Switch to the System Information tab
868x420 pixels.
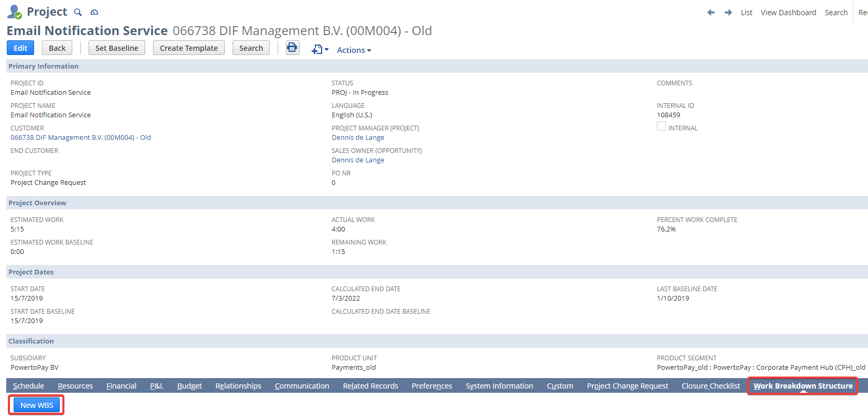pyautogui.click(x=499, y=386)
